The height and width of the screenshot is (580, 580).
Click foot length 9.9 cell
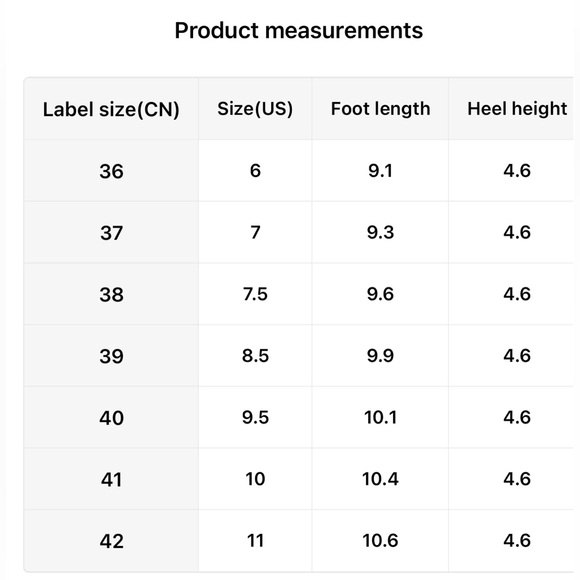pyautogui.click(x=380, y=356)
